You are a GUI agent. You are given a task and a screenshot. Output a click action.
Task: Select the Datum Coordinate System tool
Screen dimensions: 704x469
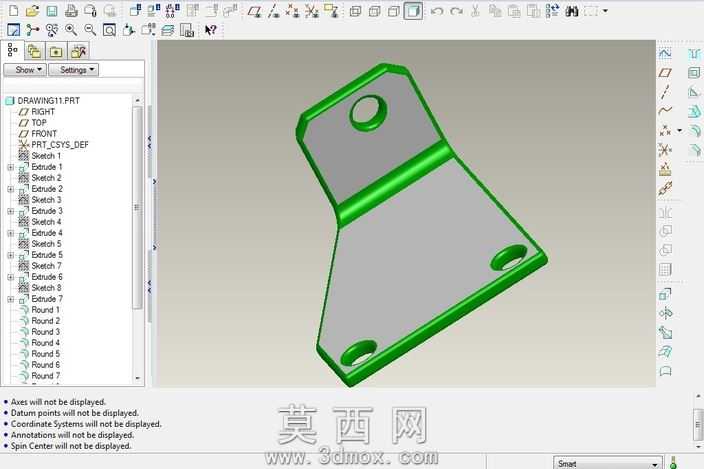coord(665,149)
